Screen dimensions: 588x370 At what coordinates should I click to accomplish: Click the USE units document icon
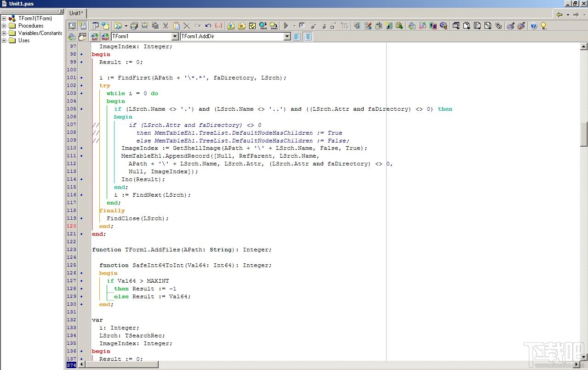point(488,26)
